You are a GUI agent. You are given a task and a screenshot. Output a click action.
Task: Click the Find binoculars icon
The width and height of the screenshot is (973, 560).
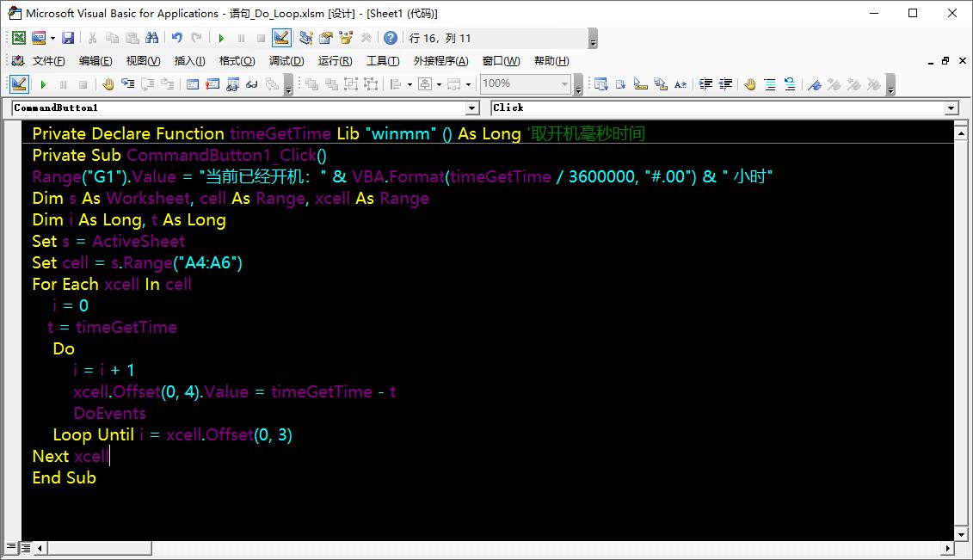click(151, 38)
